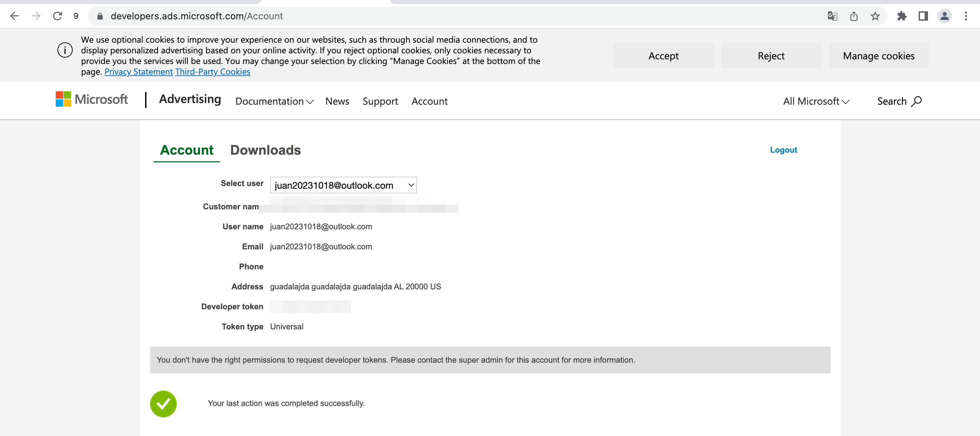Open the Chrome three-dot menu

(x=966, y=16)
